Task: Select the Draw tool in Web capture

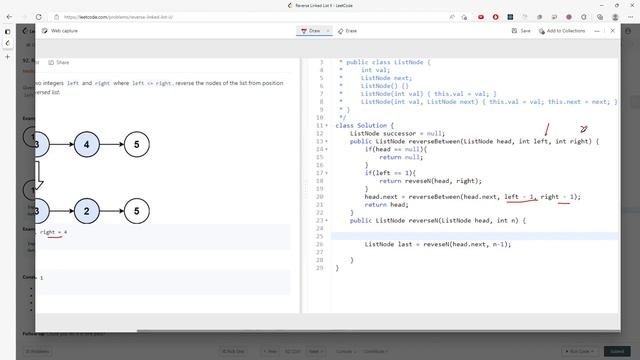Action: (x=311, y=31)
